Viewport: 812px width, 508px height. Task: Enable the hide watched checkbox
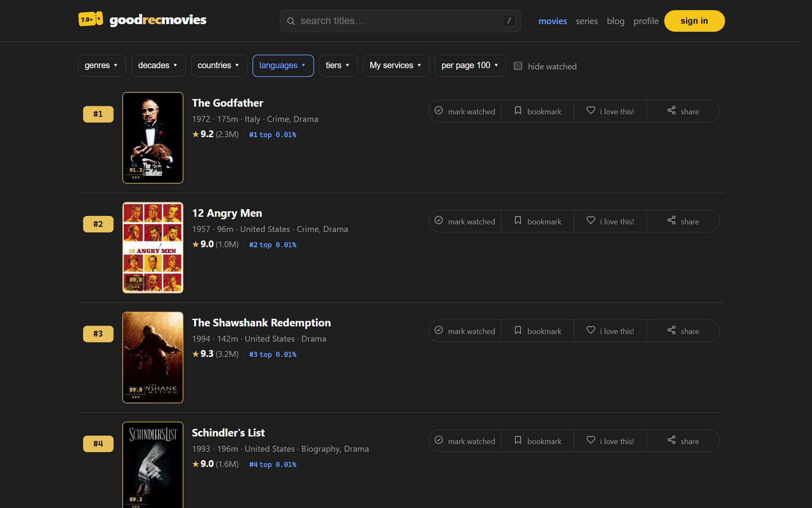(x=518, y=66)
